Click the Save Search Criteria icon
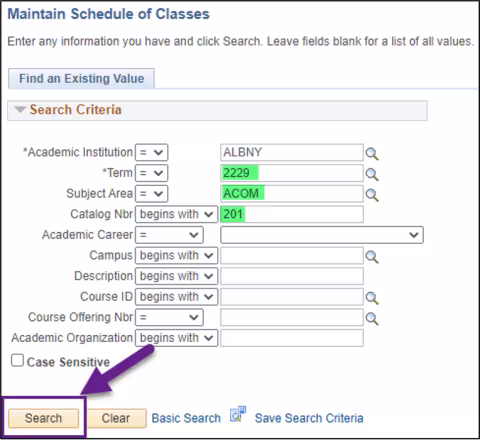Viewport: 480px width, 440px height. click(238, 414)
